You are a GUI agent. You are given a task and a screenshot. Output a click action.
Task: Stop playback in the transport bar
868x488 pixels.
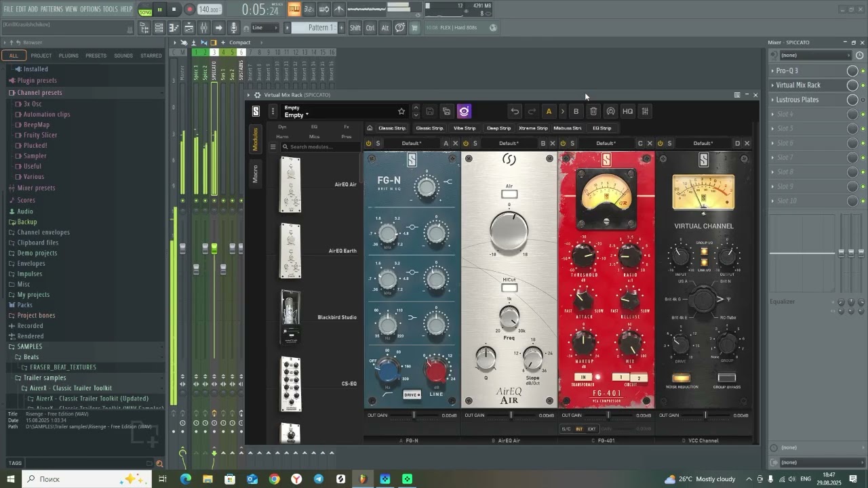(174, 9)
